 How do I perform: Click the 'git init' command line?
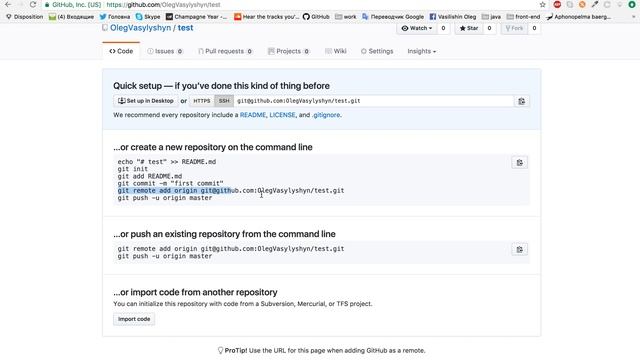pyautogui.click(x=133, y=169)
